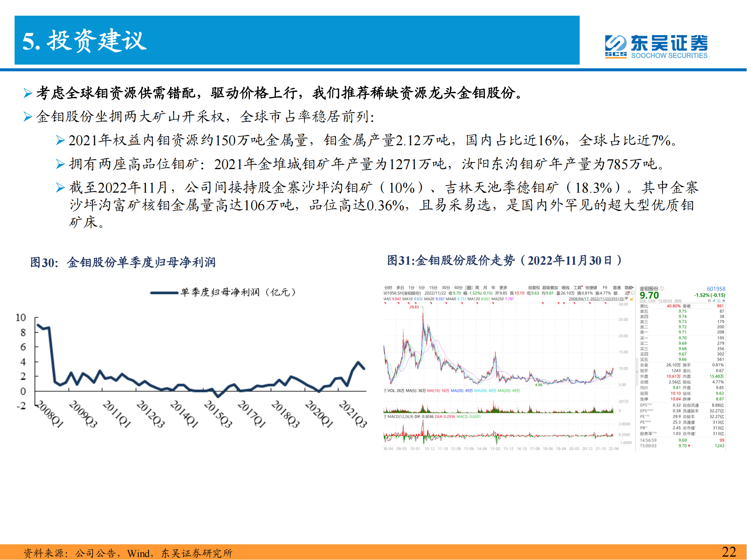Open the chart settings gear icon
747x560 pixels.
point(627,293)
